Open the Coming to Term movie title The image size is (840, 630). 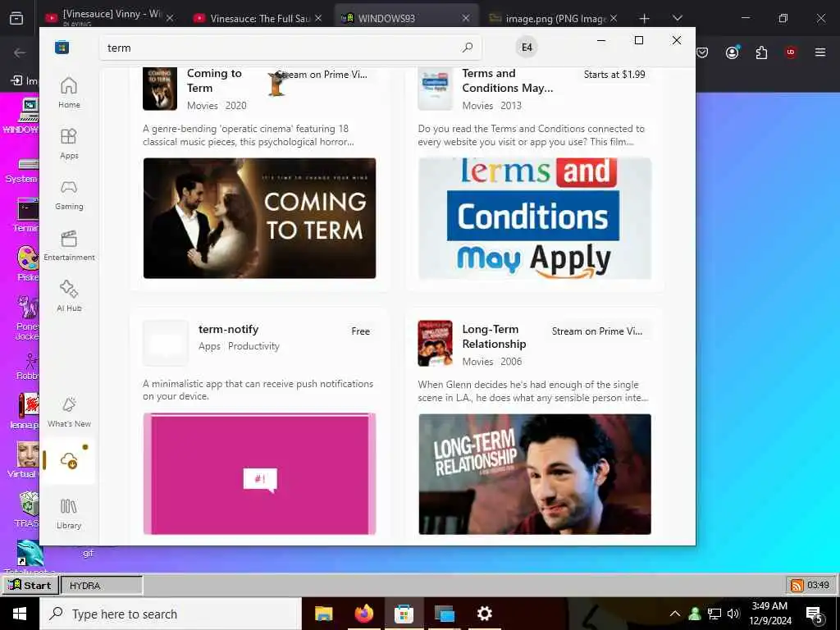coord(214,80)
